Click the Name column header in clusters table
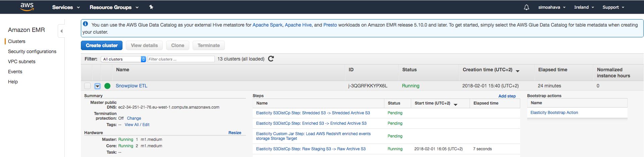644x157 pixels. [122, 70]
